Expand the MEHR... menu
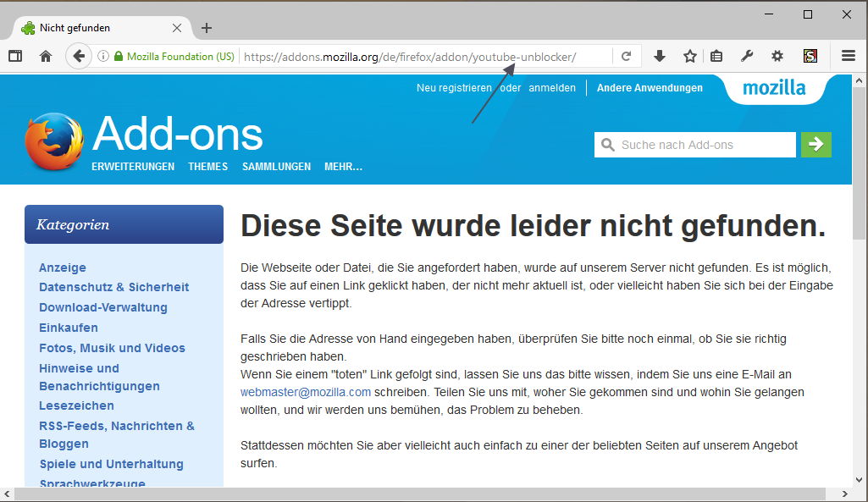Image resolution: width=868 pixels, height=502 pixels. pos(343,167)
